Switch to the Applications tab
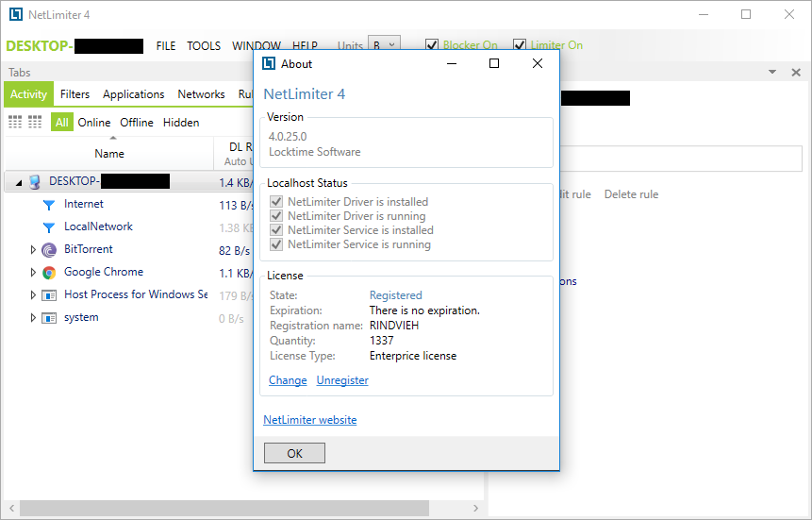Screen dimensions: 812x520 pyautogui.click(x=133, y=94)
